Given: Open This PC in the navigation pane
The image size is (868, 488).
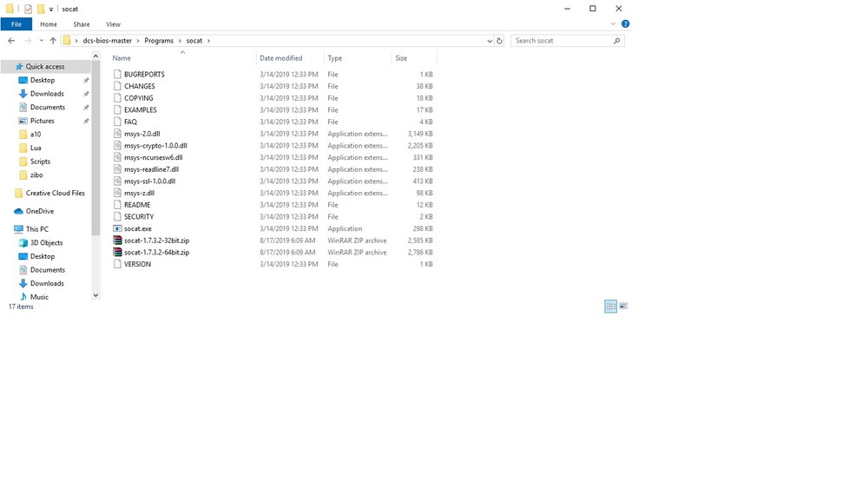Looking at the screenshot, I should click(x=37, y=228).
